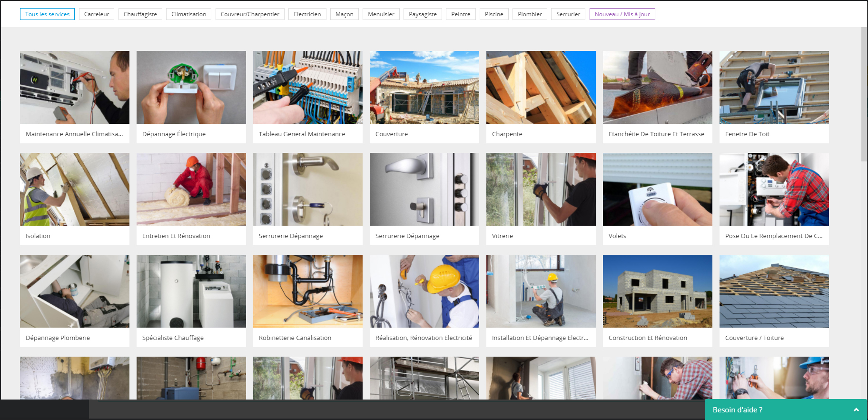Click the 'Couverture / Toiture' caption
The image size is (868, 420).
[x=754, y=338]
